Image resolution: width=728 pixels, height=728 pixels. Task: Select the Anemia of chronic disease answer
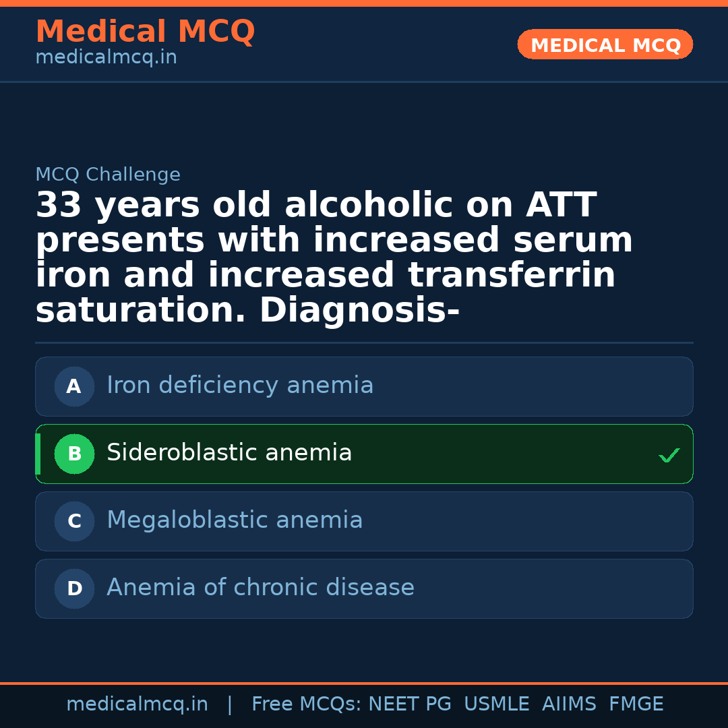[x=260, y=588]
